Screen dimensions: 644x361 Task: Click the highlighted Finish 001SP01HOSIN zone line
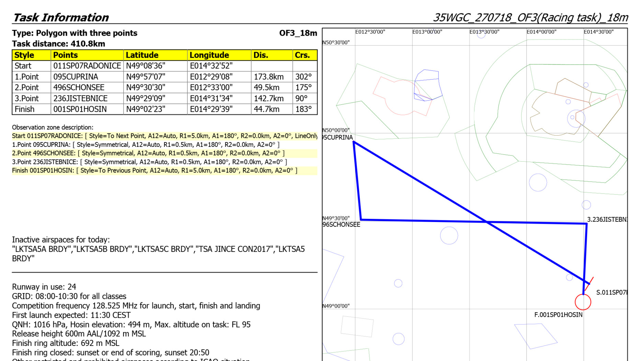[x=154, y=171]
